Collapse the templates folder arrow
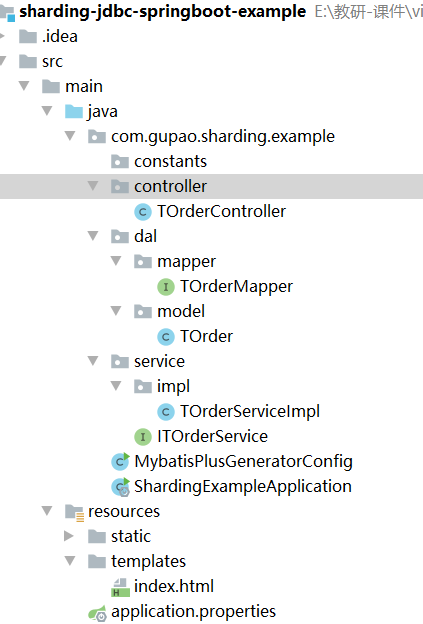Screen dimensions: 423x624 (70, 561)
